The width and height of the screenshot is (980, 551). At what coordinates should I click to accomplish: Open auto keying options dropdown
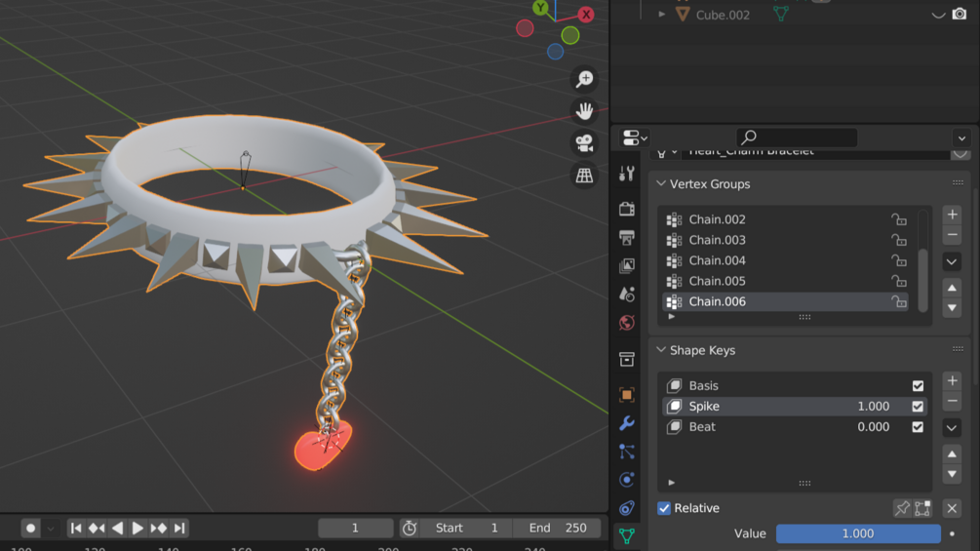coord(51,529)
